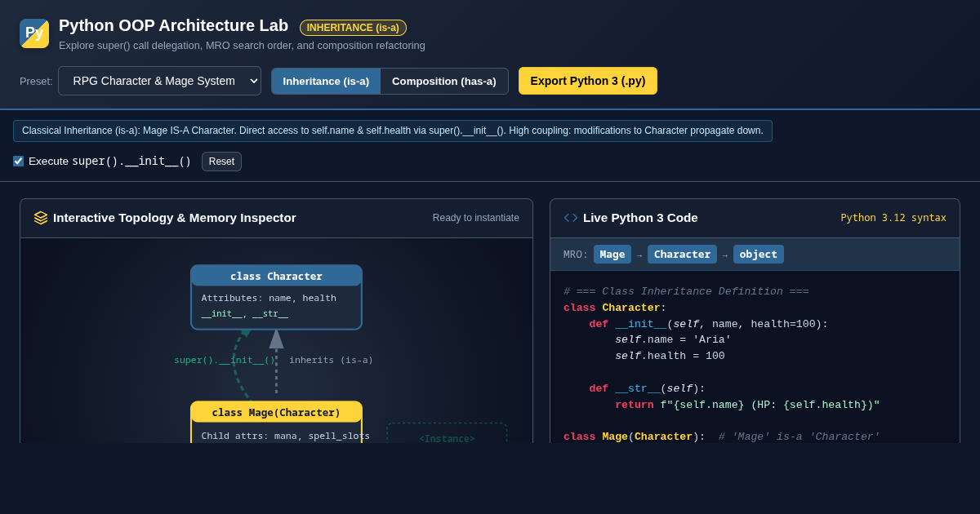Image resolution: width=980 pixels, height=514 pixels.
Task: Click the Live Python 3 Code heading
Action: (x=640, y=218)
